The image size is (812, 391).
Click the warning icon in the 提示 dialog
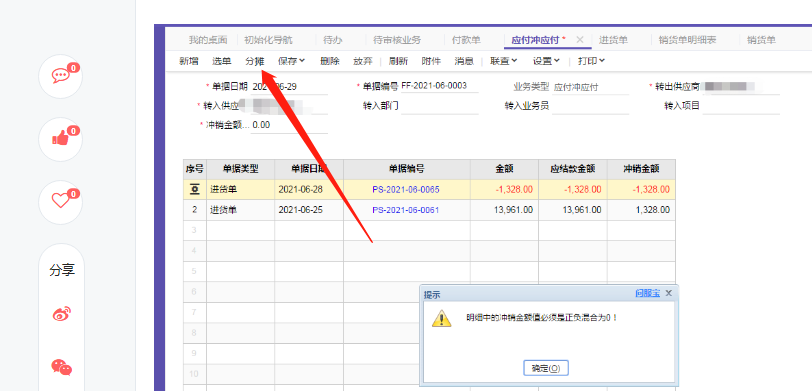point(442,318)
